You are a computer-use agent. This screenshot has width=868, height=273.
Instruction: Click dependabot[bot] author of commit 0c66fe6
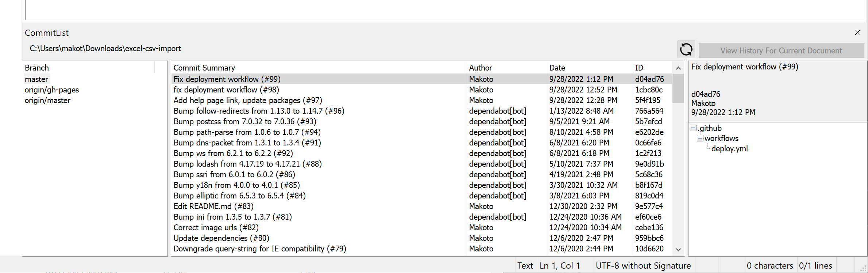coord(498,143)
